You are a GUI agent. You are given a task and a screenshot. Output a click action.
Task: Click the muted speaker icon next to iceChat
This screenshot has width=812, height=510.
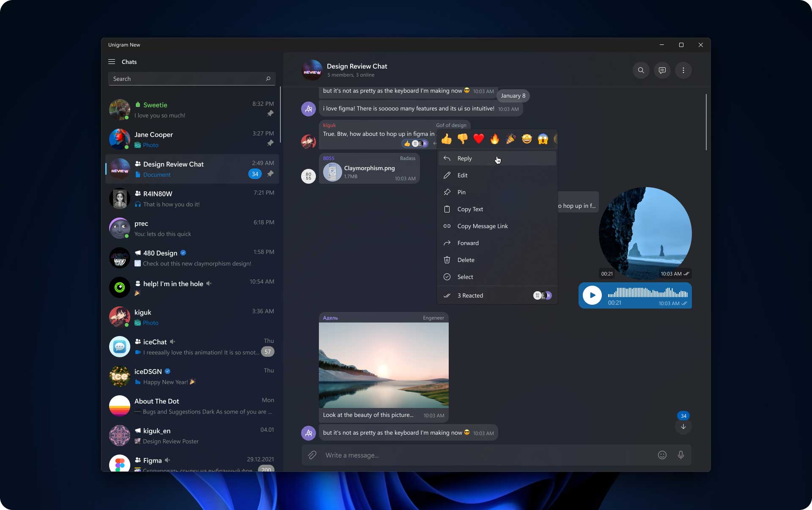[173, 342]
